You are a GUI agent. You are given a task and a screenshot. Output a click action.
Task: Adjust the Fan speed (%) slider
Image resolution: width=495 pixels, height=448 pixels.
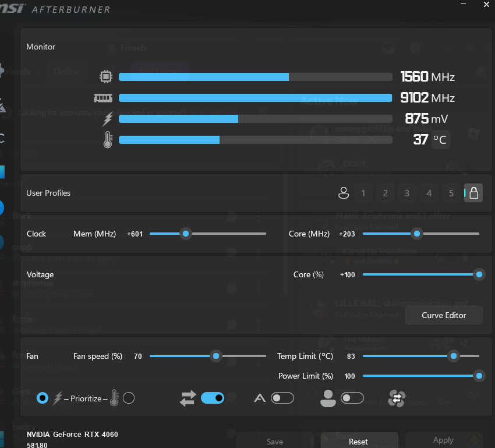(216, 356)
